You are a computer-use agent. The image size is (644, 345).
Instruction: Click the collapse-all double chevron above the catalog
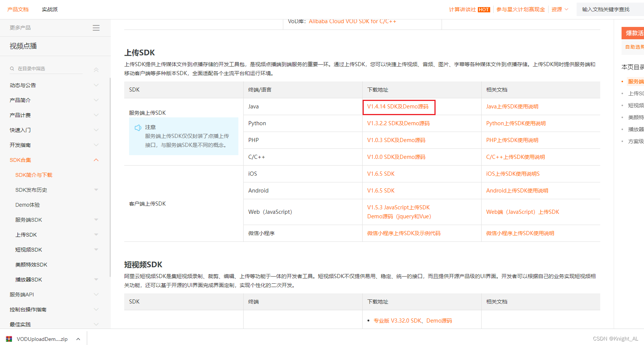click(96, 70)
